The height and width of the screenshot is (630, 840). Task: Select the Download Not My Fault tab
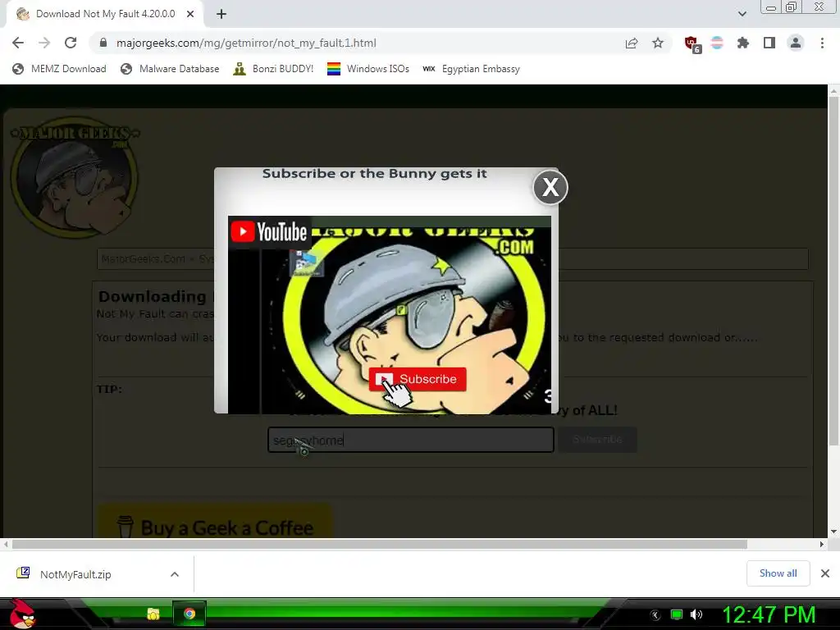[x=104, y=15]
